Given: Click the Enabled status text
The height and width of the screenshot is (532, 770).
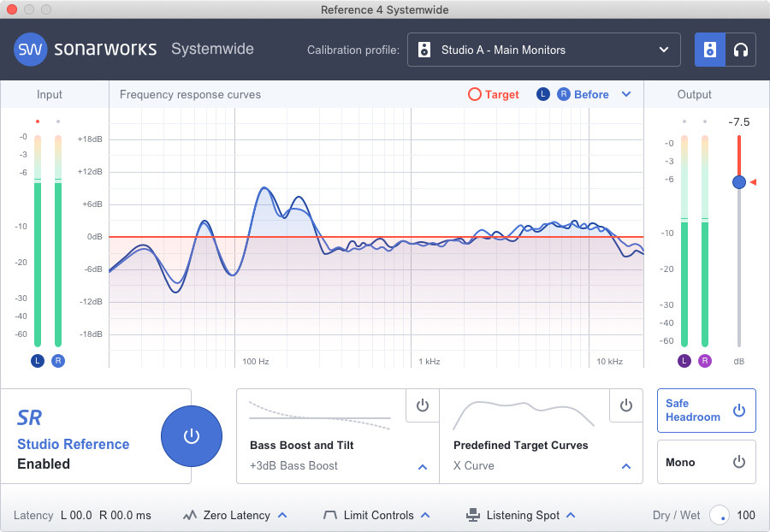Looking at the screenshot, I should point(44,464).
